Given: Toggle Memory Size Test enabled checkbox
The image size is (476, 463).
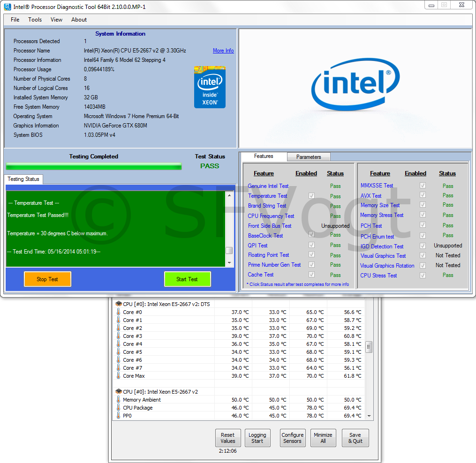Looking at the screenshot, I should (x=423, y=204).
